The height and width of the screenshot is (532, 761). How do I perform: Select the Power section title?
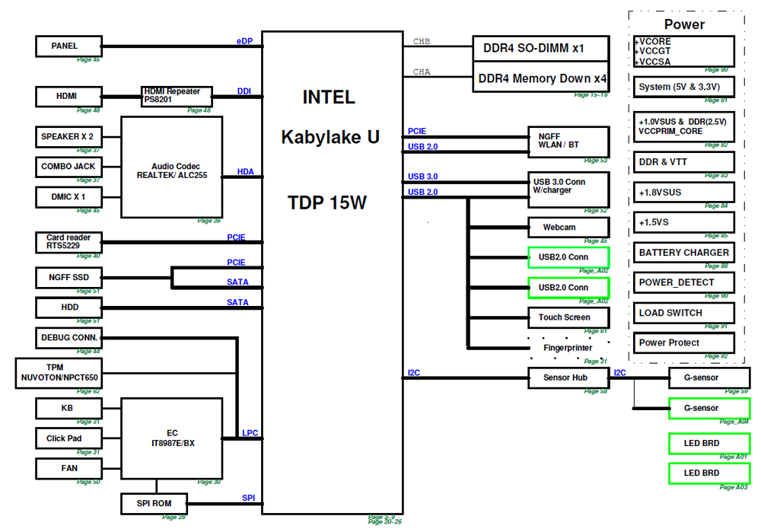pyautogui.click(x=684, y=24)
